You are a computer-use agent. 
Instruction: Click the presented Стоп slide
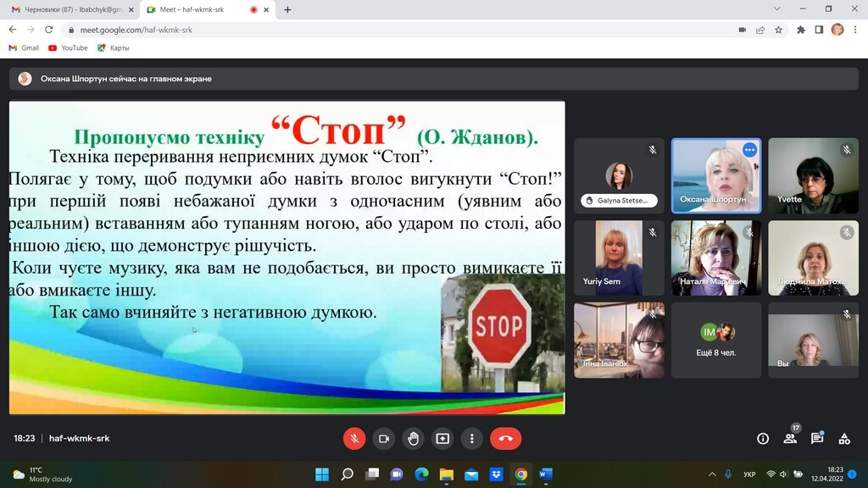(x=287, y=258)
